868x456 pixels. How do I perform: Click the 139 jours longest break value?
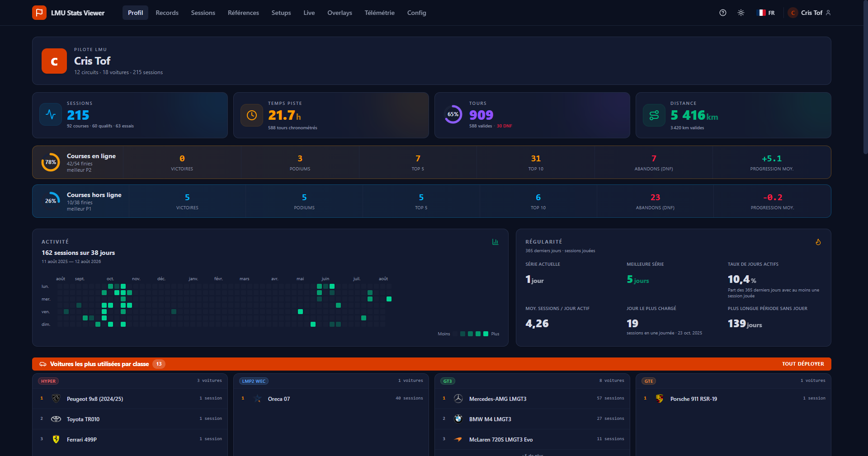click(745, 324)
